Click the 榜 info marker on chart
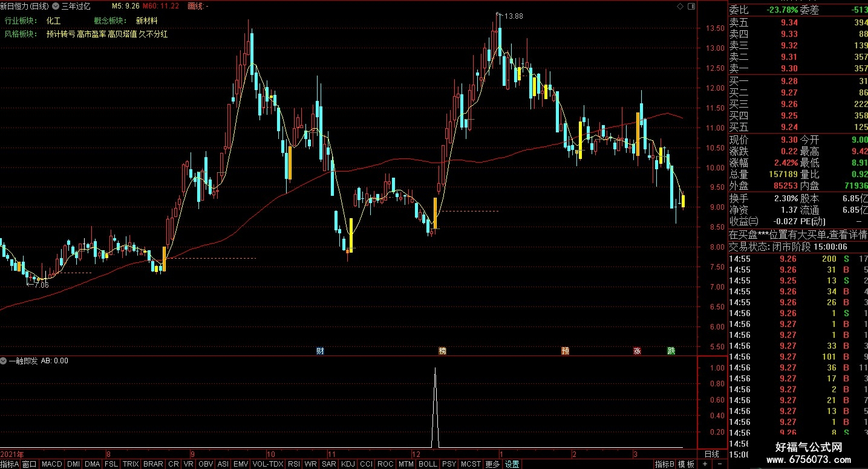Viewport: 868px width, 469px height. pos(443,351)
